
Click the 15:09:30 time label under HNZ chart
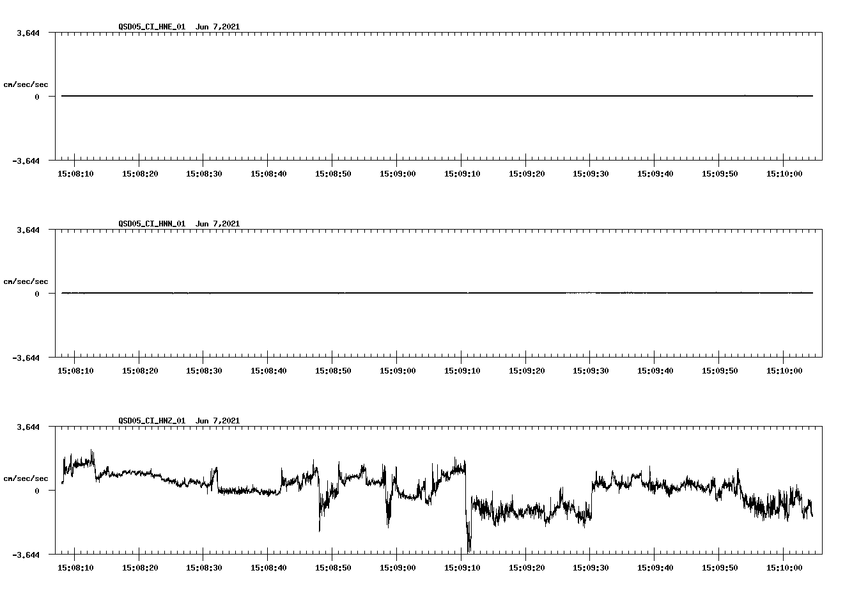591,567
